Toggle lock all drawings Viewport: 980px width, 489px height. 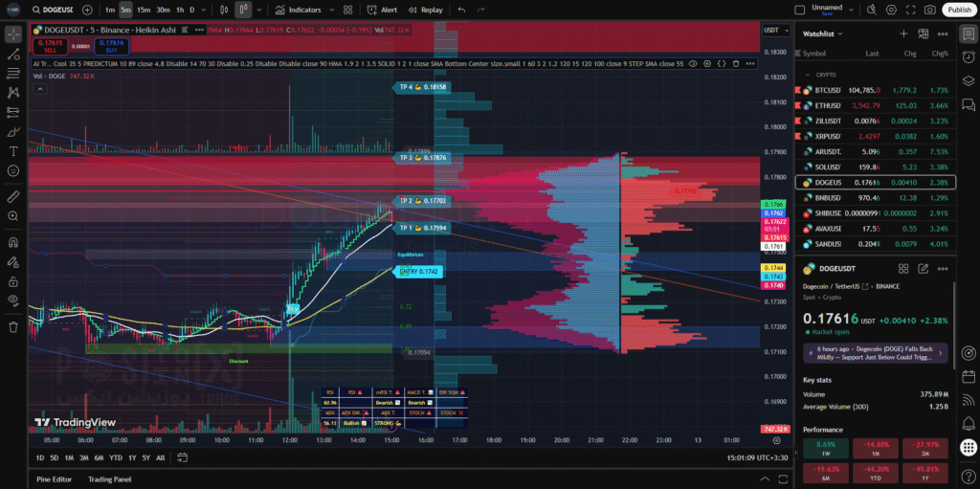13,281
